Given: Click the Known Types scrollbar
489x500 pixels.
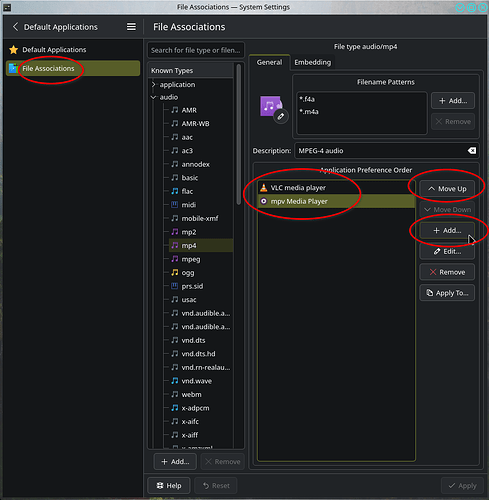Looking at the screenshot, I should coord(239,135).
